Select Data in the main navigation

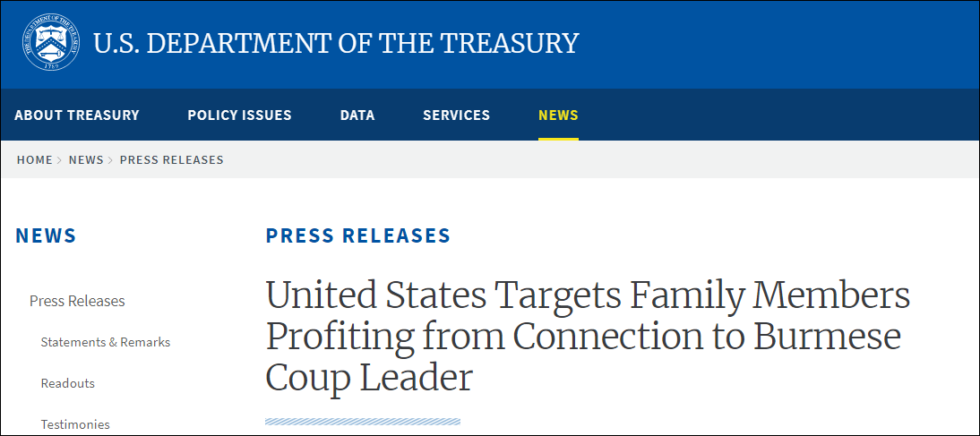[357, 115]
